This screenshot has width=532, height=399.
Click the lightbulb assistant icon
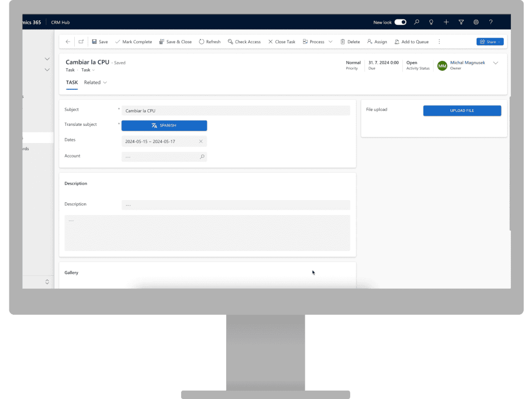(431, 22)
